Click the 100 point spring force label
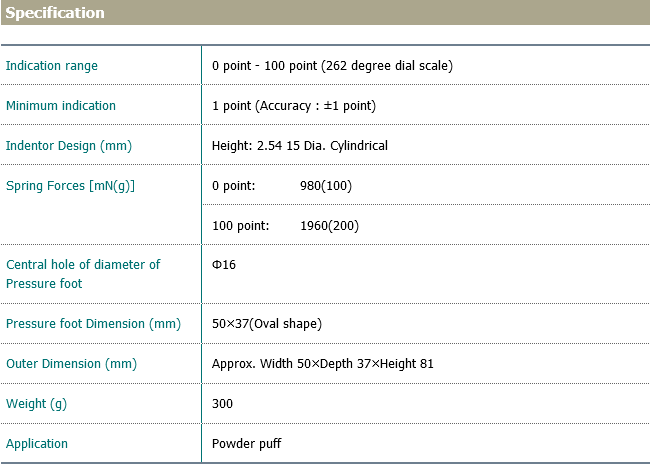 click(x=240, y=226)
